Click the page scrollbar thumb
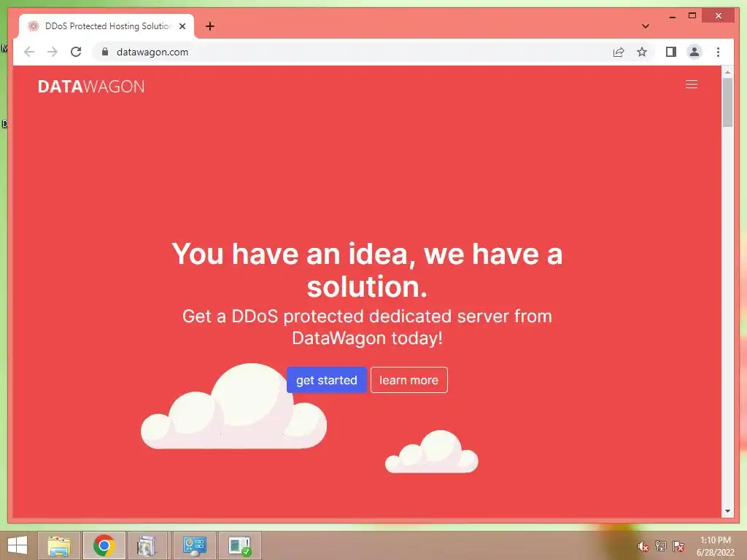The width and height of the screenshot is (747, 560). (727, 102)
